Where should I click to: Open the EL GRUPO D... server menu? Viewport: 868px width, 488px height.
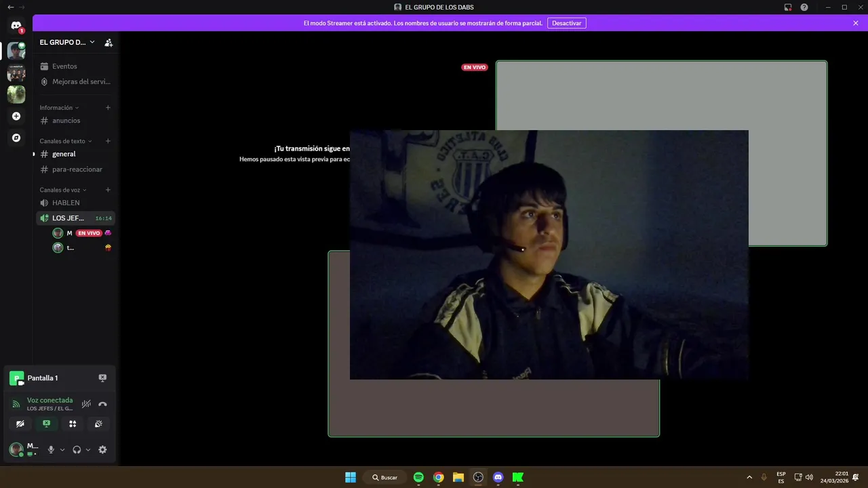click(x=67, y=42)
